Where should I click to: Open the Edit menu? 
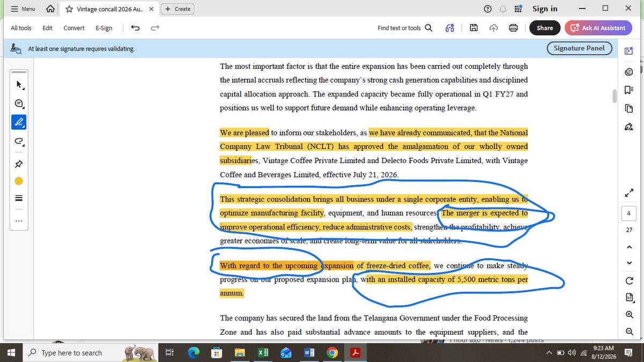47,28
